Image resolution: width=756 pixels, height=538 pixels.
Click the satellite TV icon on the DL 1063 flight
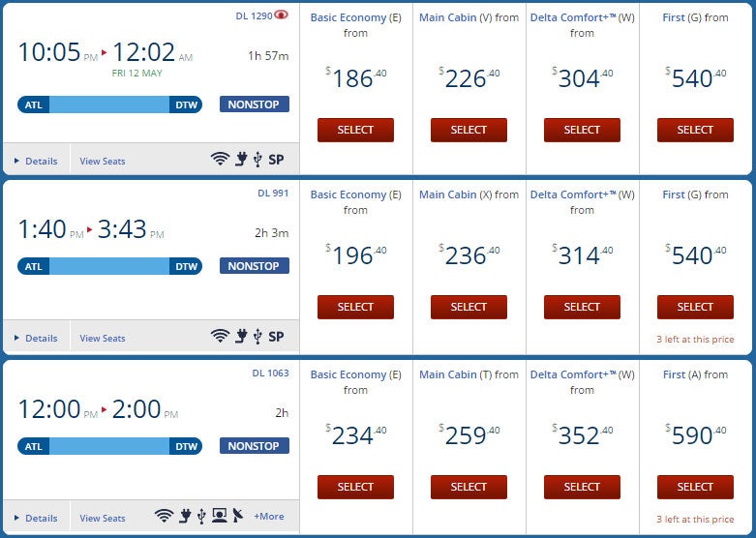[x=238, y=516]
